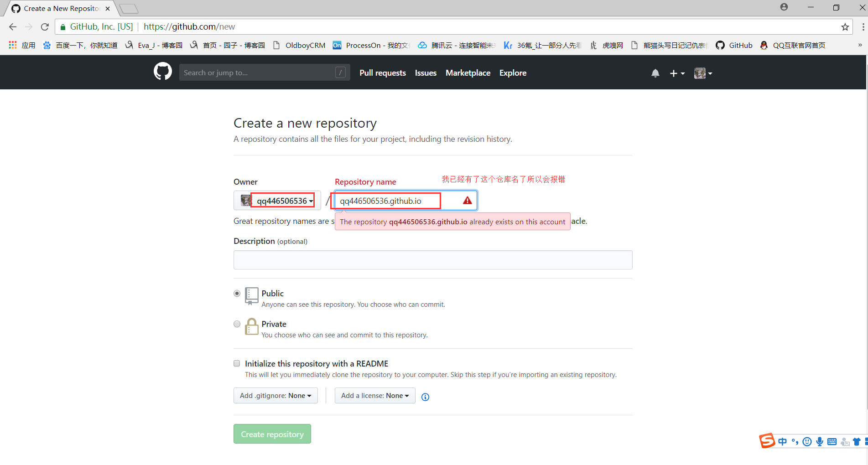
Task: Open the Owner qq446506536 dropdown
Action: click(x=277, y=201)
